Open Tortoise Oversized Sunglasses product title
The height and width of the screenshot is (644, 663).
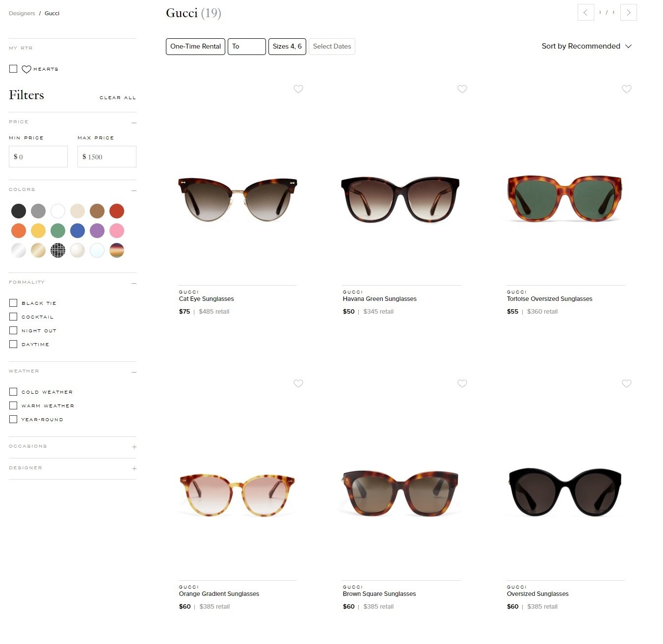pyautogui.click(x=550, y=299)
